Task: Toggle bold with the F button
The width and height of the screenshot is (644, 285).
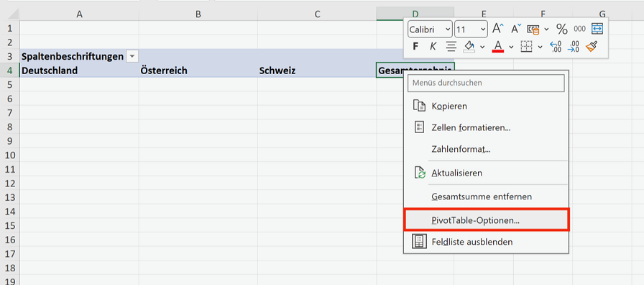Action: pyautogui.click(x=415, y=47)
